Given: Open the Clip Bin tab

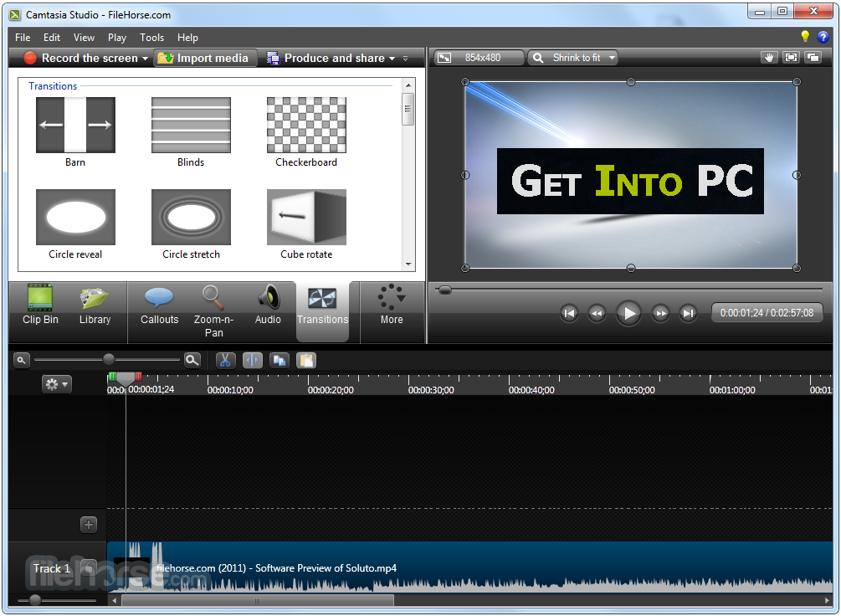Looking at the screenshot, I should tap(40, 305).
